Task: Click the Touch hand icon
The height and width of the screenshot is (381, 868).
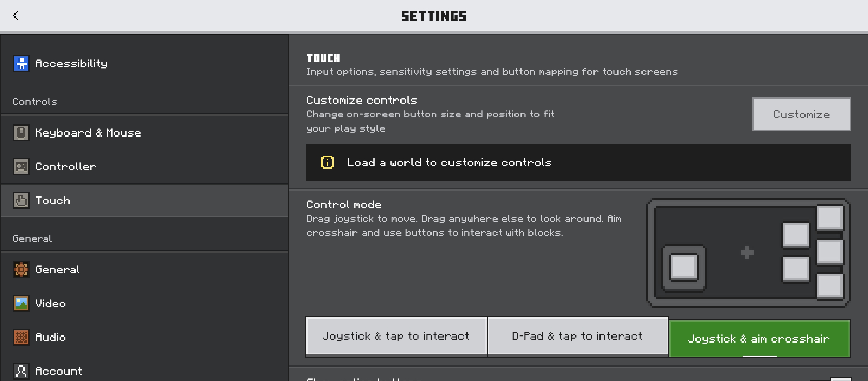Action: coord(21,200)
